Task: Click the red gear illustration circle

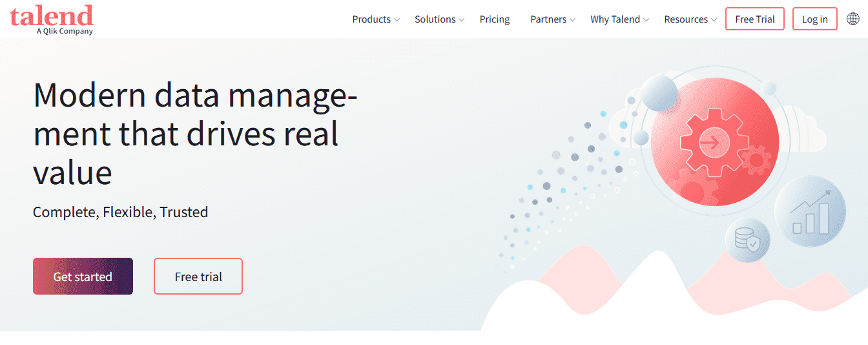Action: [x=714, y=141]
